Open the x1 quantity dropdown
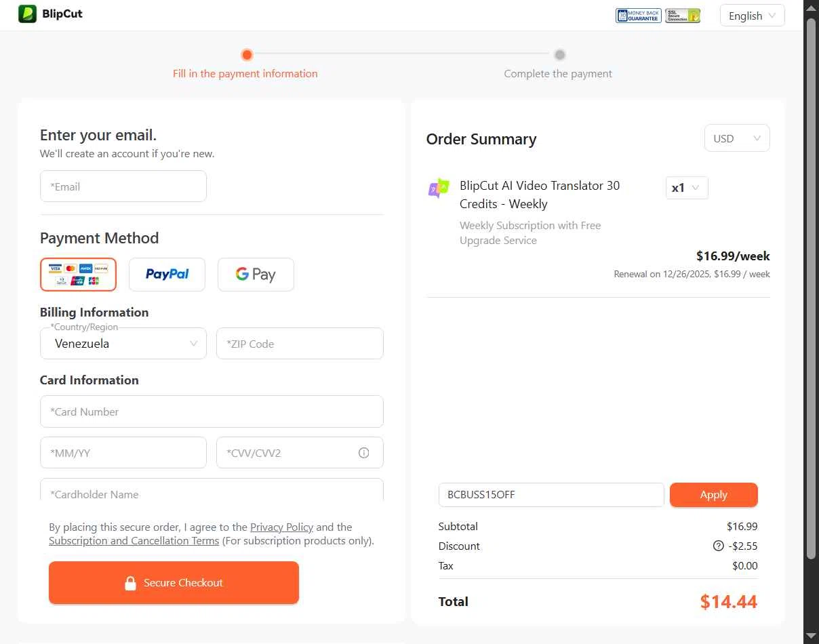This screenshot has width=819, height=644. (687, 188)
